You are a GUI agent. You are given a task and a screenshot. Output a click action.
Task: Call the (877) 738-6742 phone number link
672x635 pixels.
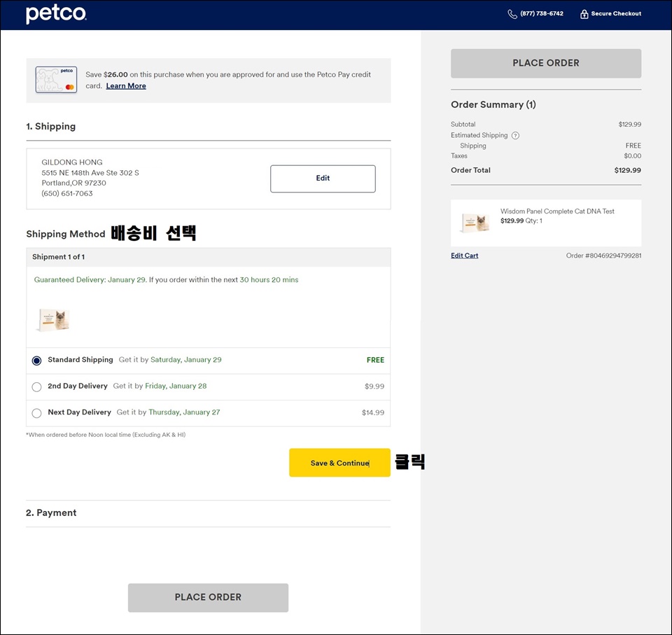[x=542, y=14]
